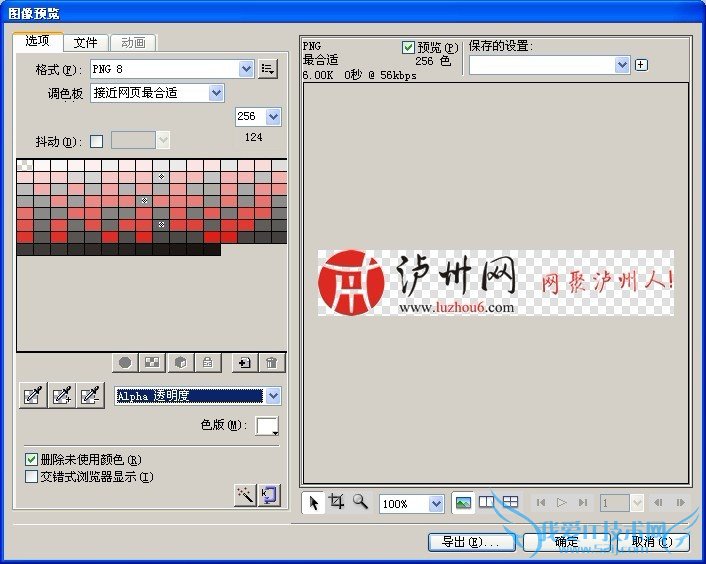Open the dither amount dropdown
The image size is (706, 564).
[163, 140]
